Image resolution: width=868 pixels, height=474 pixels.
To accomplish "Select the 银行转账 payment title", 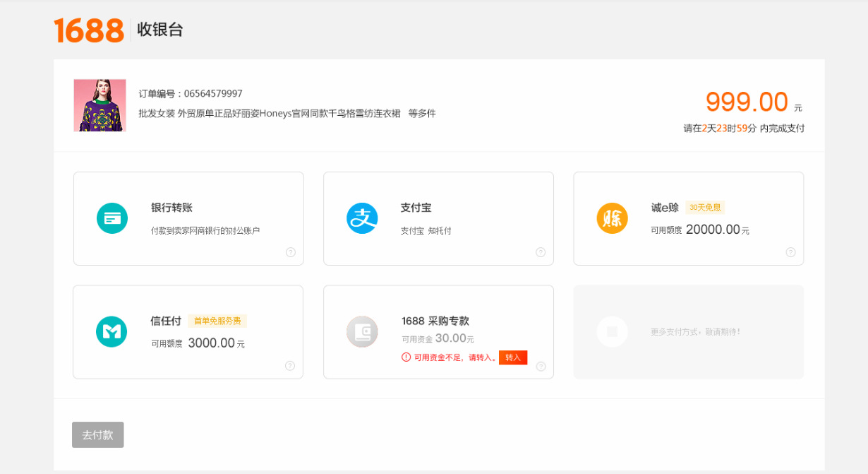I will (x=171, y=208).
